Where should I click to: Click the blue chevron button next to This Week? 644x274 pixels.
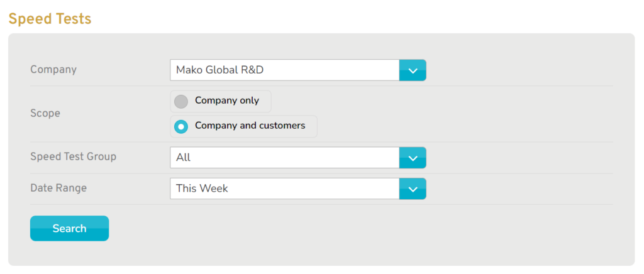[x=413, y=189]
